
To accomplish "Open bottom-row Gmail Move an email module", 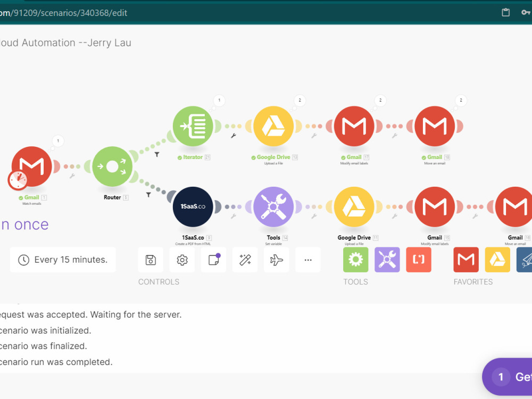I will tap(514, 206).
